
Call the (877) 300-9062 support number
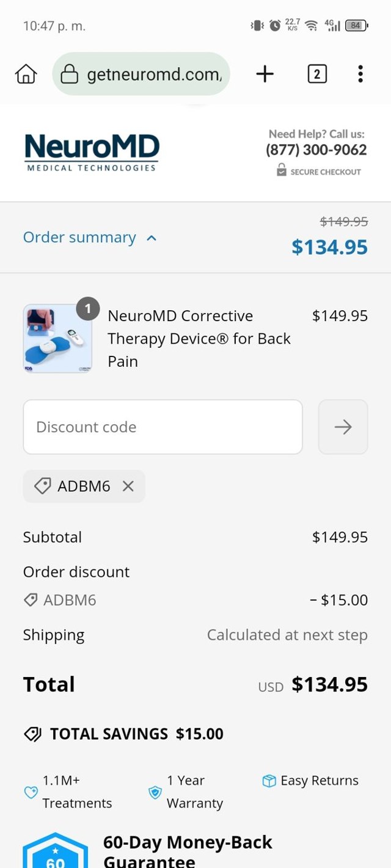[x=316, y=150]
